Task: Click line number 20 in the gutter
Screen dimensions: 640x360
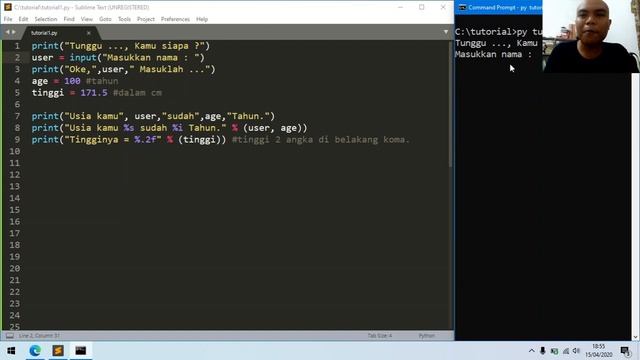Action: tap(15, 269)
